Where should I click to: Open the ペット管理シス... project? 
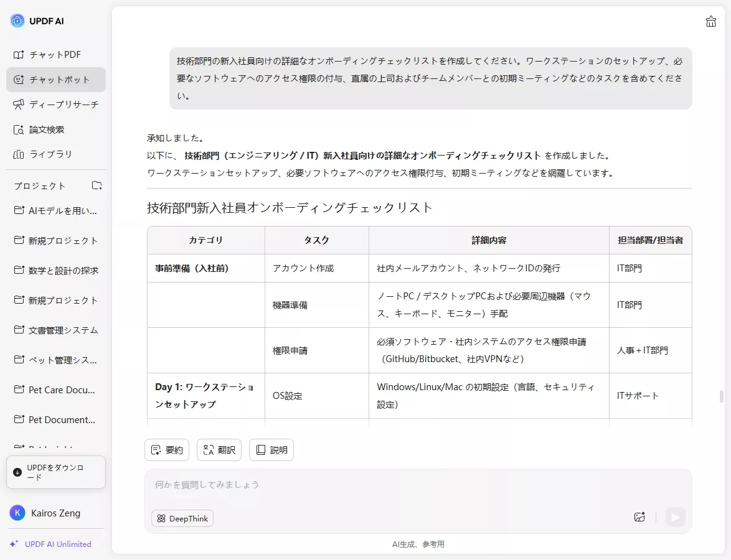(55, 360)
